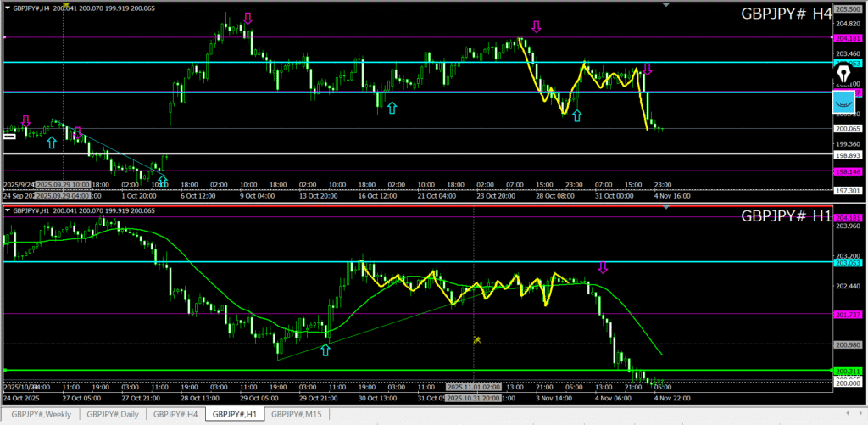868x425 pixels.
Task: Click the 2025.09.29 10:00 time axis label
Action: click(64, 184)
